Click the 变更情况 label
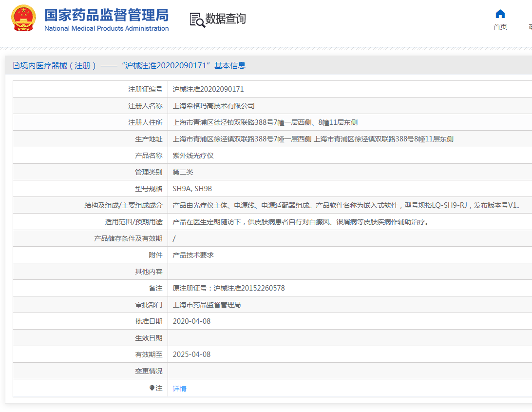Image resolution: width=532 pixels, height=412 pixels. coord(149,371)
